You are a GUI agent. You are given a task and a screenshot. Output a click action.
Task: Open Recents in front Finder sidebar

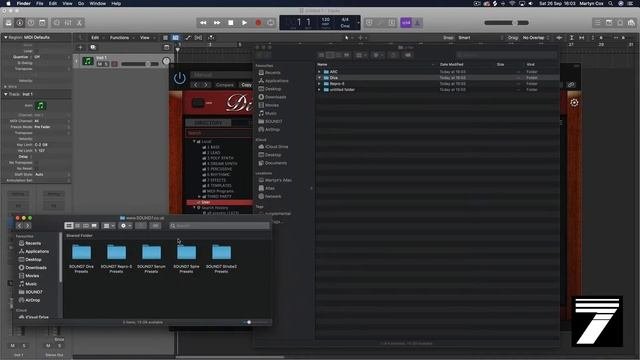click(x=30, y=243)
